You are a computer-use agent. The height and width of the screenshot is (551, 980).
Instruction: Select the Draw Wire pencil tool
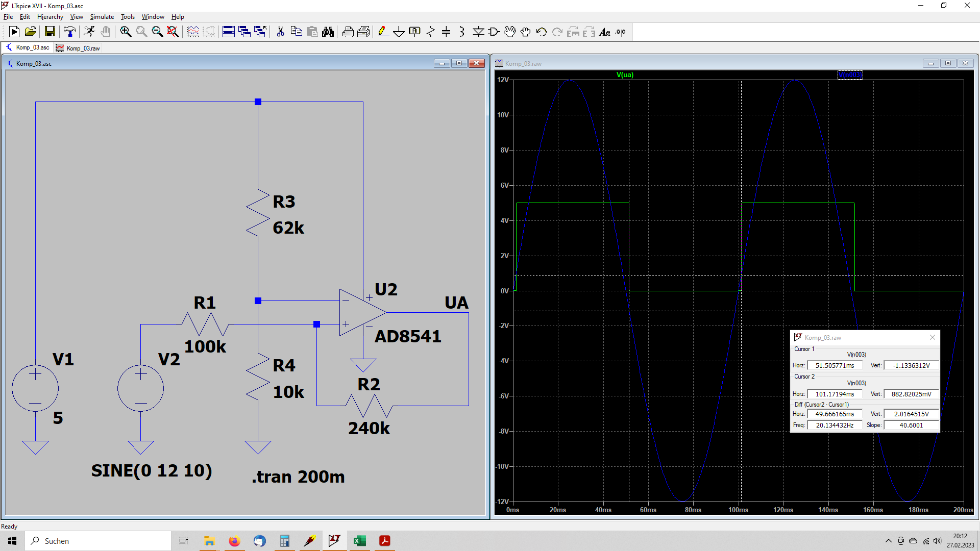[383, 32]
